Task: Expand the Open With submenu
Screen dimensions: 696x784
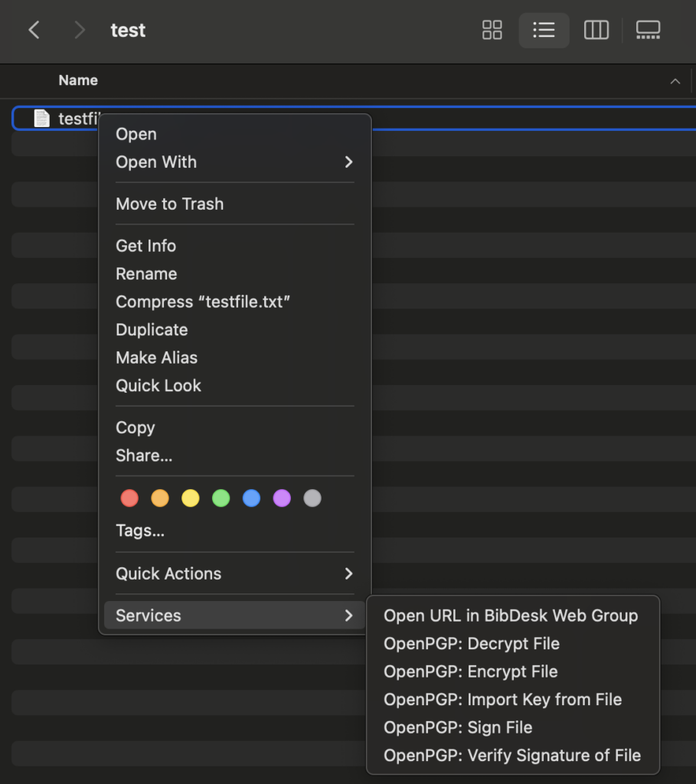Action: point(348,162)
